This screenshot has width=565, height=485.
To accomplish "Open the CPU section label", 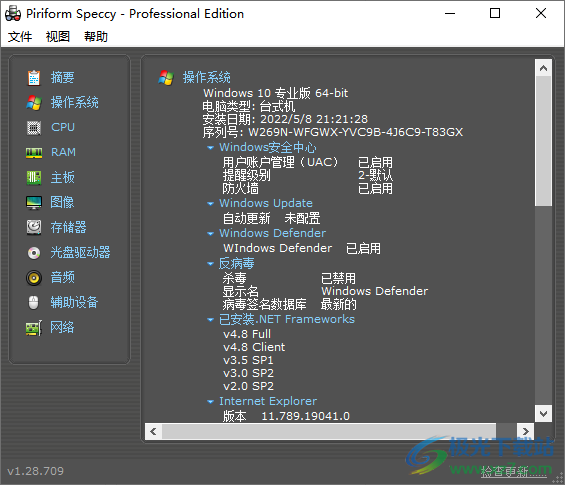I will click(63, 127).
